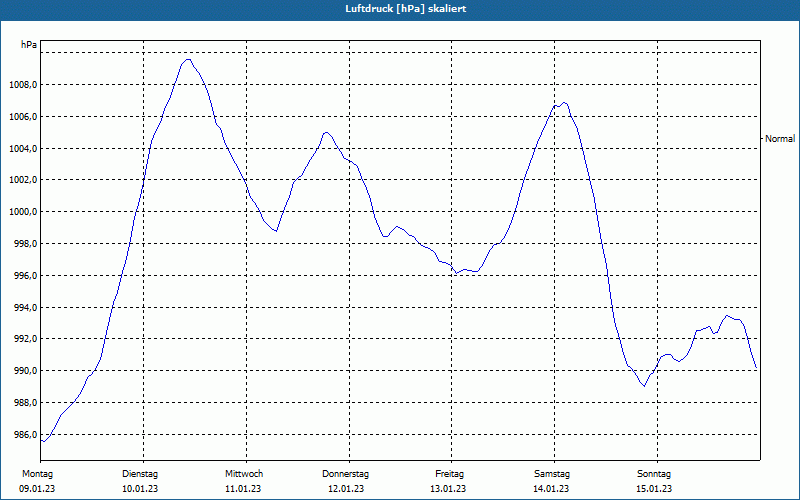The width and height of the screenshot is (800, 500).
Task: Click the '992,0' axis value
Action: point(25,339)
